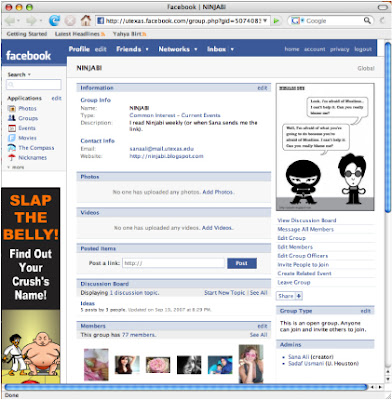Screen dimensions: 392x400
Task: Open the Groups application icon in sidebar
Action: (12, 118)
